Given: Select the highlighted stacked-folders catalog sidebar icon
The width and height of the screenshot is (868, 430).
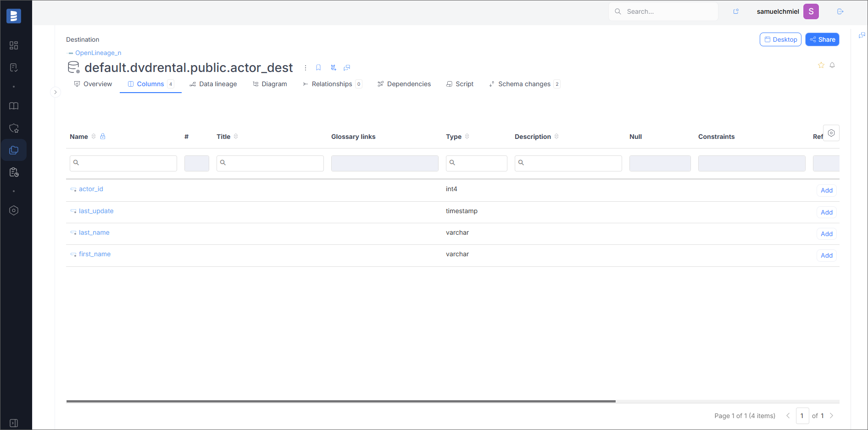Looking at the screenshot, I should [14, 150].
